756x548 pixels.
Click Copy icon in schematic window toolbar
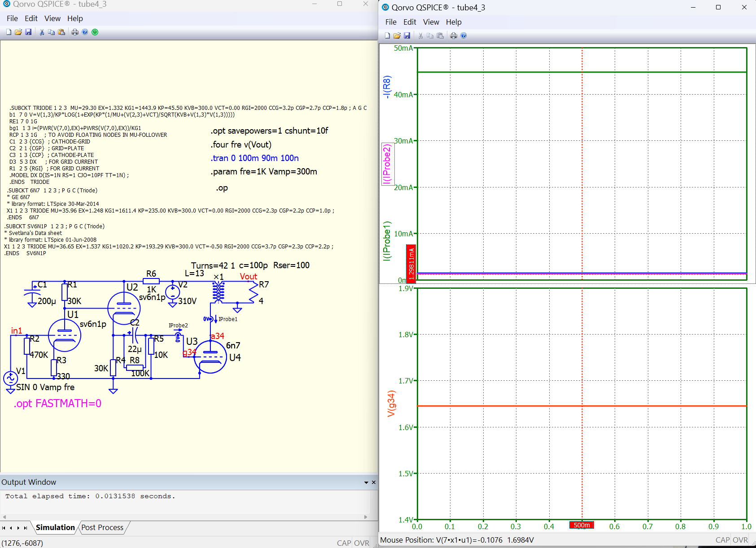(52, 32)
